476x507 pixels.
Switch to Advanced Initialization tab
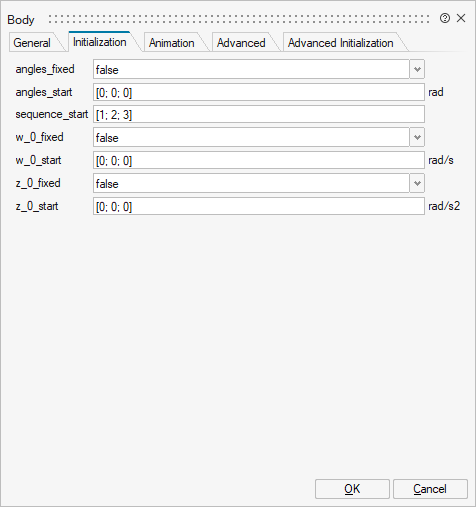(x=341, y=43)
